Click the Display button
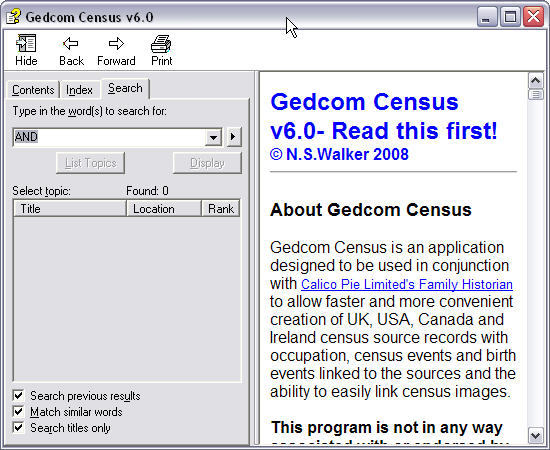Viewport: 550px width, 450px height. coord(207,163)
